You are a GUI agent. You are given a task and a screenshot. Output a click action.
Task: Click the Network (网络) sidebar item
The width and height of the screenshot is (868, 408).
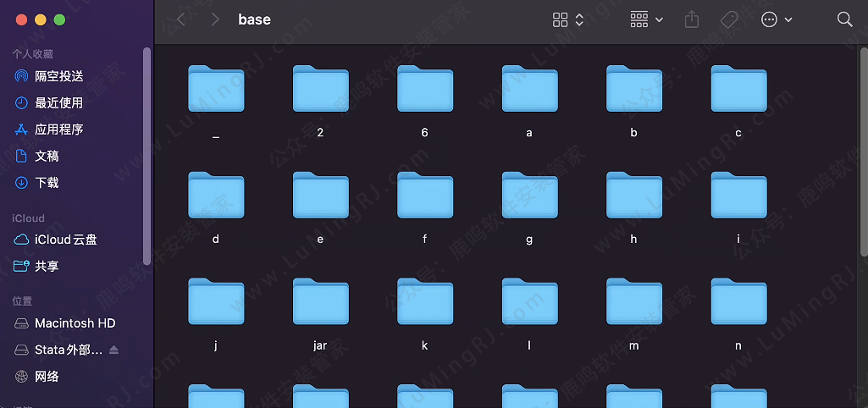(47, 377)
